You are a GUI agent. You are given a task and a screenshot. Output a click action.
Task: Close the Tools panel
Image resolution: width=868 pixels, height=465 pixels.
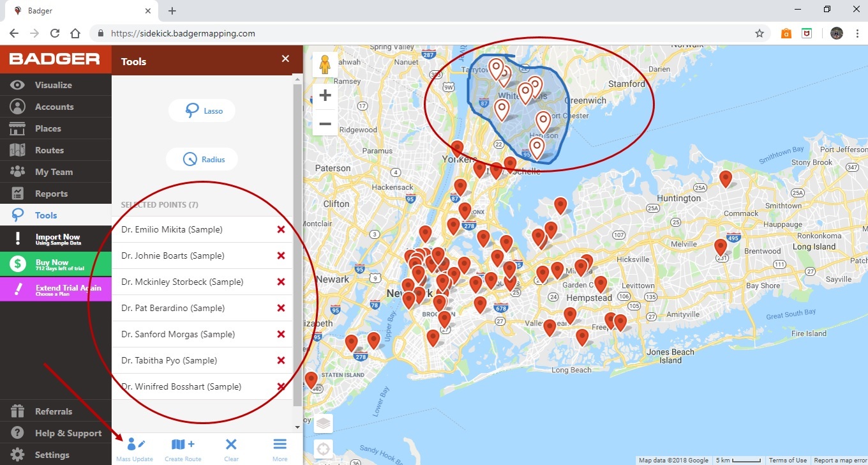point(285,59)
